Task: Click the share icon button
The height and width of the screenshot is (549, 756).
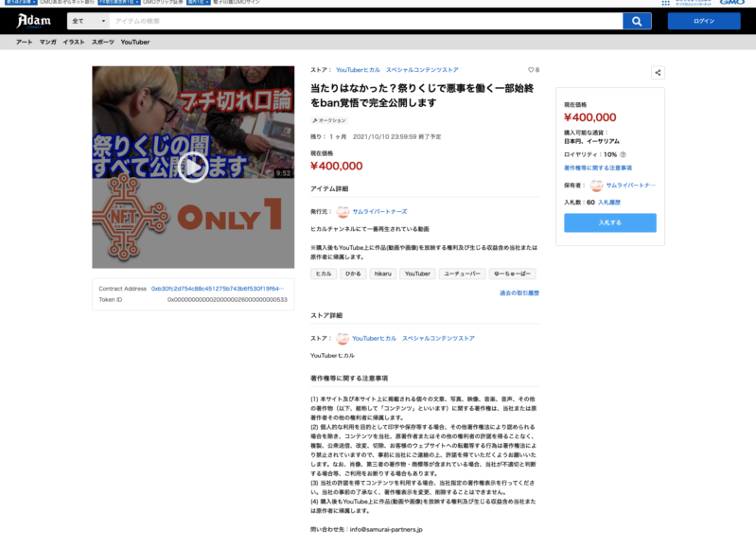Action: tap(658, 73)
